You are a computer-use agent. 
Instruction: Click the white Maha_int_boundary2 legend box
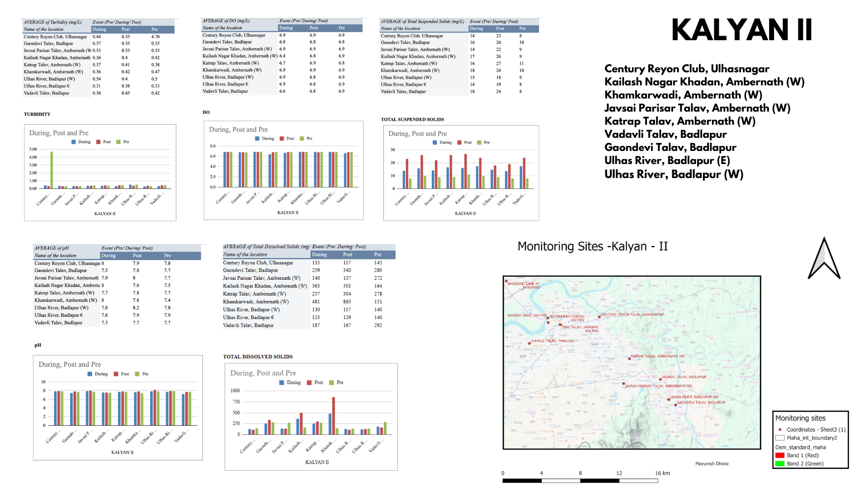pyautogui.click(x=780, y=438)
